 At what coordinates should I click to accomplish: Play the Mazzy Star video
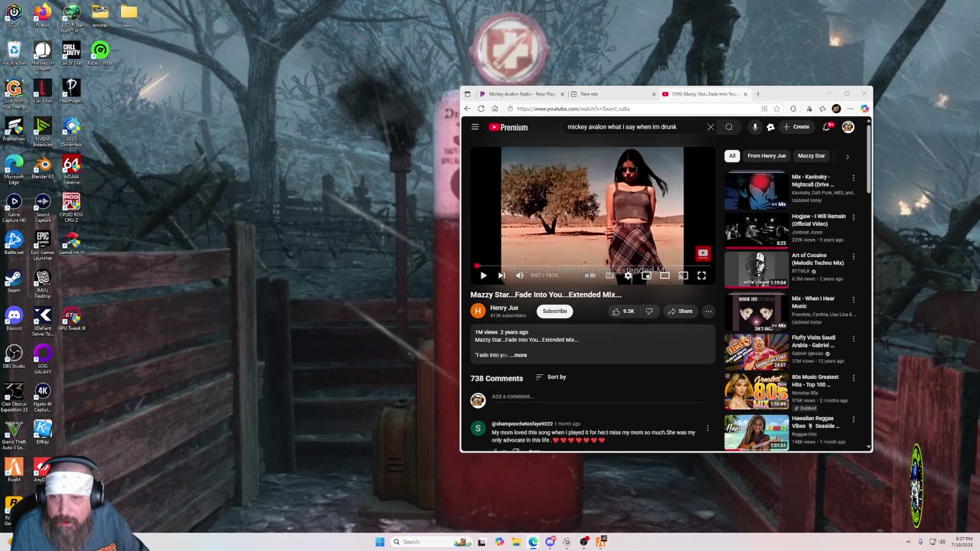(x=483, y=275)
